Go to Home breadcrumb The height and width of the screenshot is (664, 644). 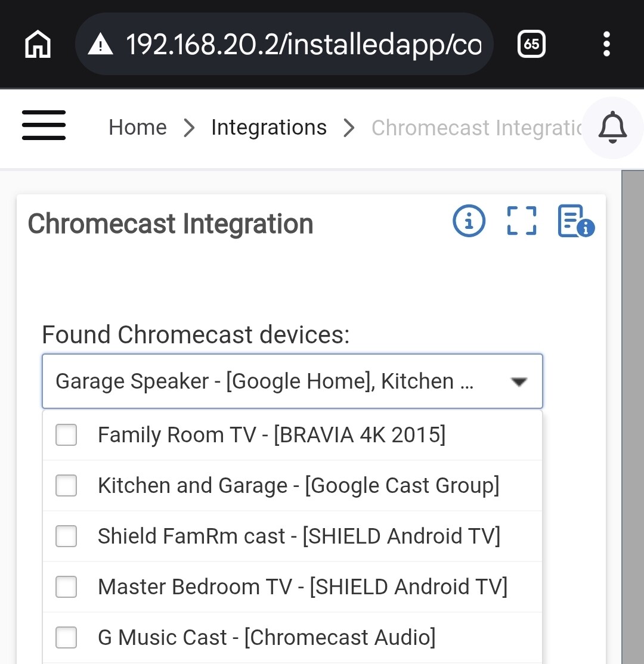pos(138,128)
